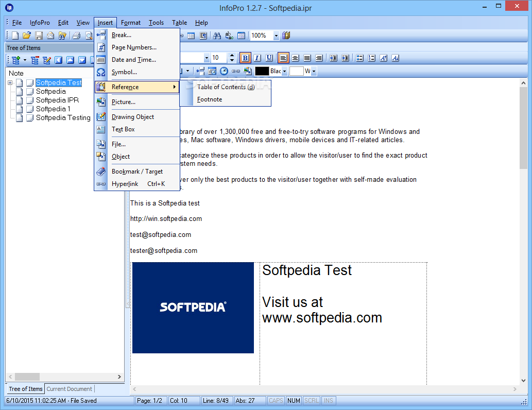Open the Black font color dropdown
The width and height of the screenshot is (532, 410).
pos(284,71)
